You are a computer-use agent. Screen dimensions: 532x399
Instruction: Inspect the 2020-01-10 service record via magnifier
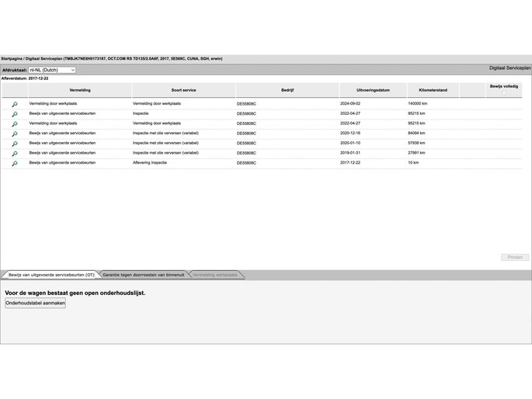tap(14, 144)
